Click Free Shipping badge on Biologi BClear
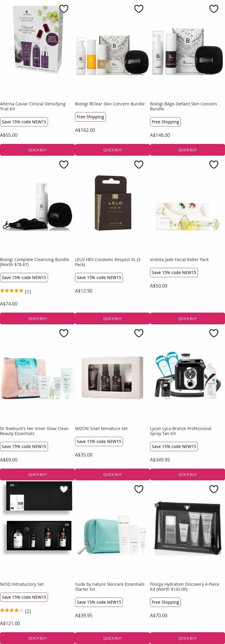 tap(90, 117)
